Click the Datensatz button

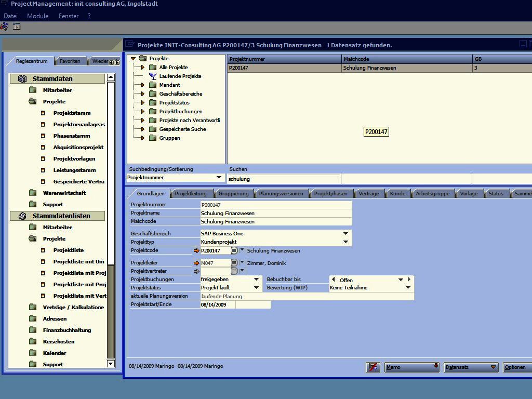[471, 367]
